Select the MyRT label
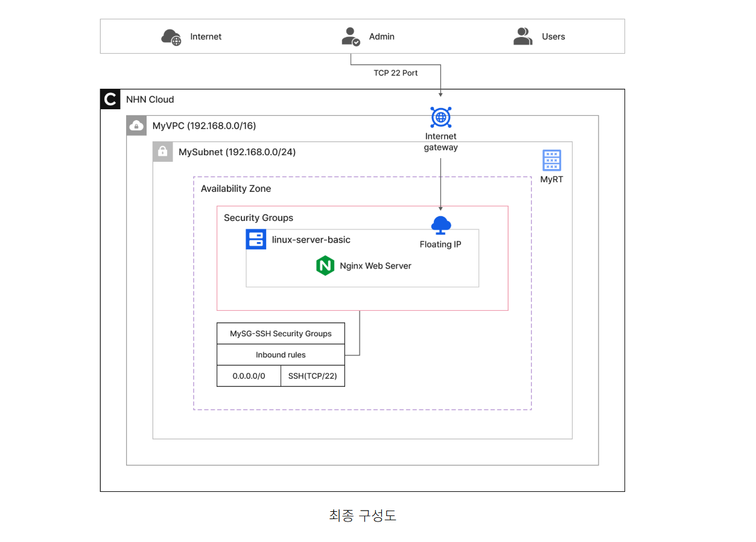This screenshot has height=542, width=756. (x=551, y=179)
